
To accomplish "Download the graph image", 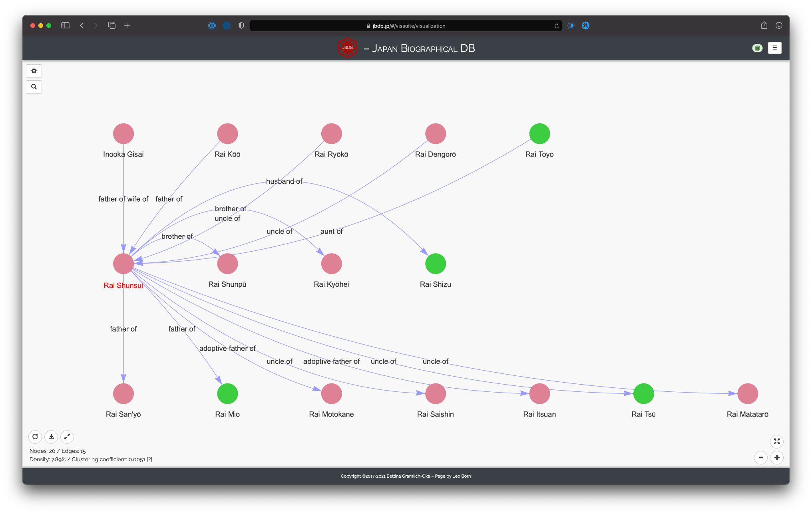I will coord(51,437).
